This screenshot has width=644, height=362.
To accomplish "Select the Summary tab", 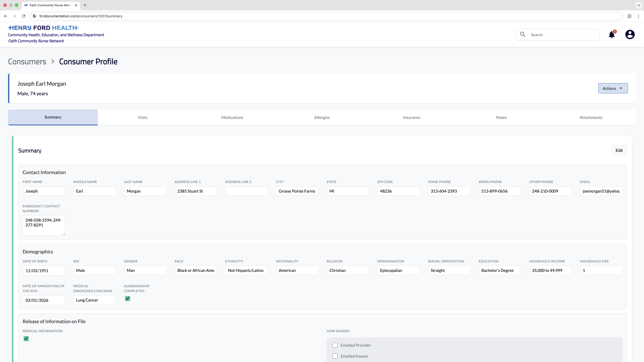I will 53,117.
